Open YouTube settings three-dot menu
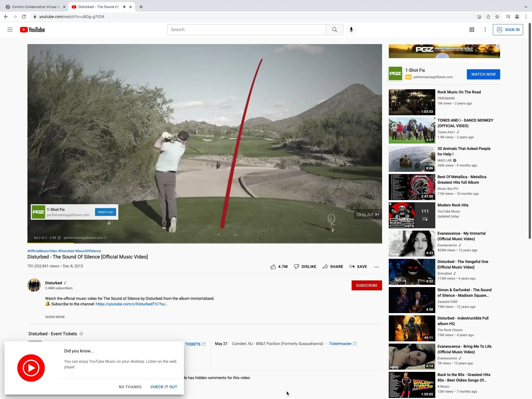The width and height of the screenshot is (532, 399). [x=485, y=30]
